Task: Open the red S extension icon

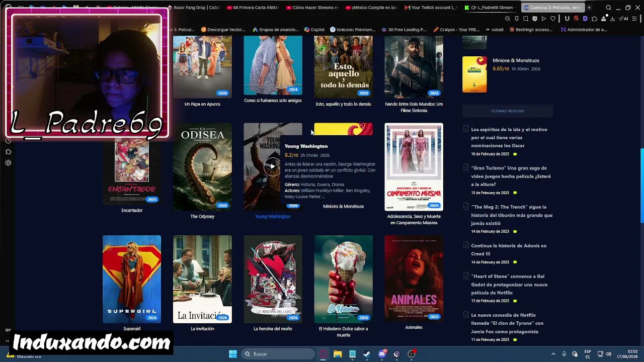Action: [576, 19]
